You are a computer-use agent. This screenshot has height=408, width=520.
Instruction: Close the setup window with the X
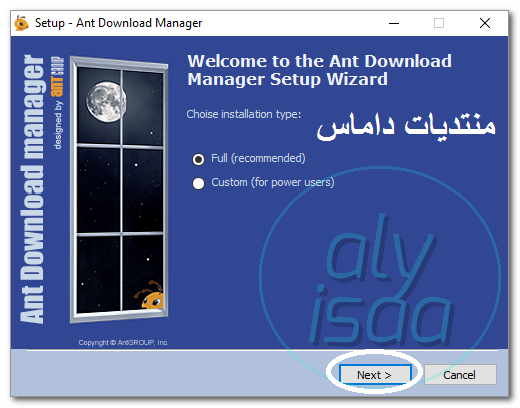[485, 23]
